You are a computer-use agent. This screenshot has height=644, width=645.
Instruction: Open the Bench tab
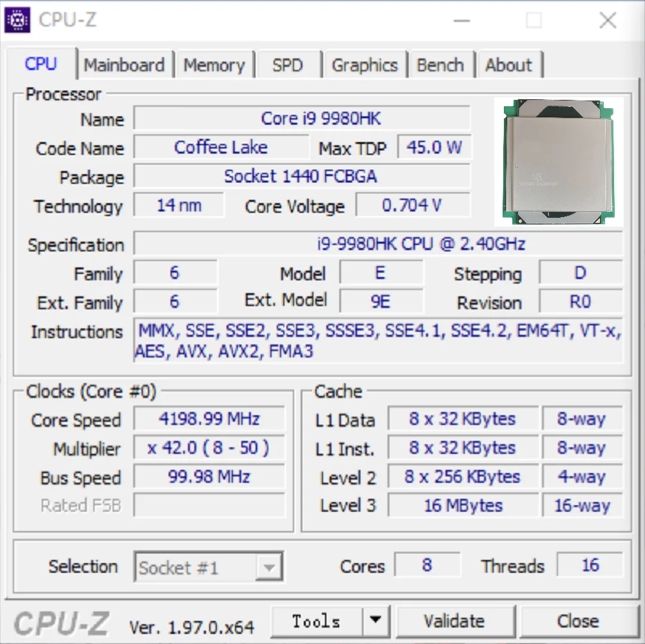(441, 65)
